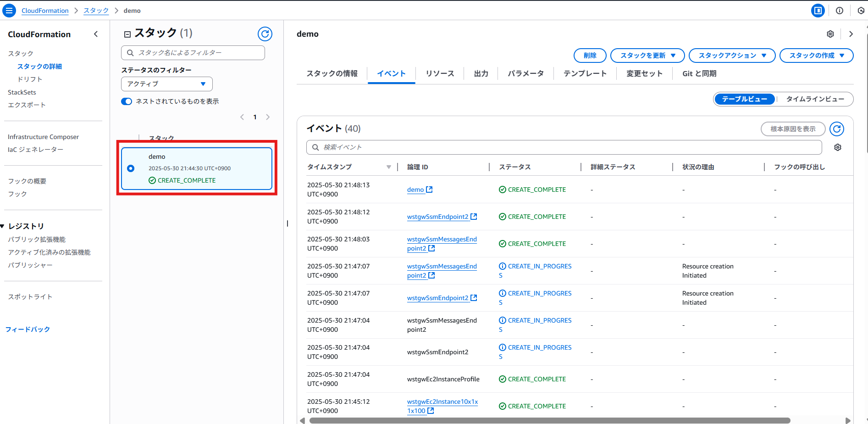Click the stack name filter search icon

[130, 53]
